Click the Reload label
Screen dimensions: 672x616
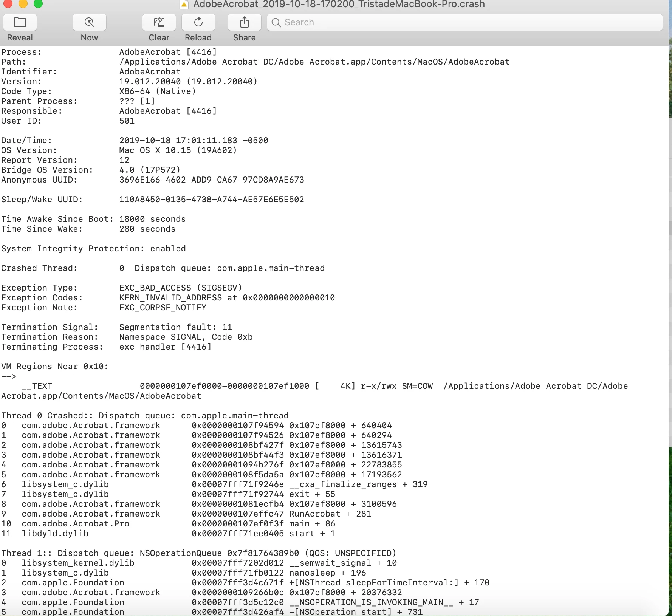198,38
